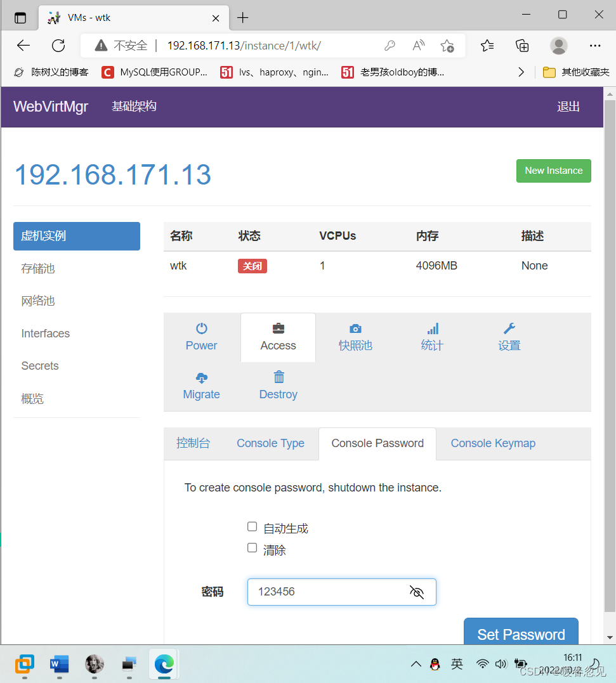Open saved passwords key icon

click(x=390, y=45)
